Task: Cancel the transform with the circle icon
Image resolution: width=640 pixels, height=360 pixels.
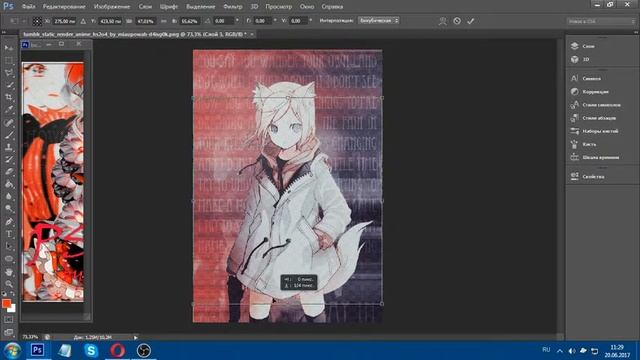Action: point(457,21)
